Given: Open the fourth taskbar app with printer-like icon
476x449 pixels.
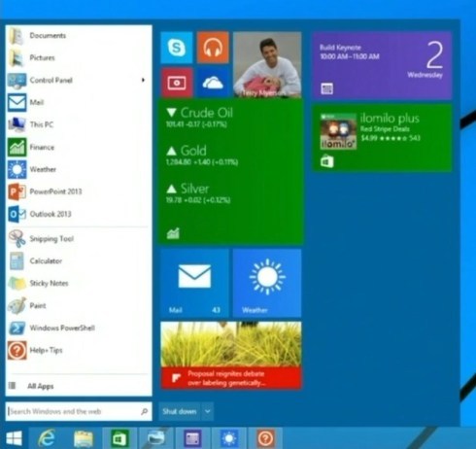Looking at the screenshot, I should click(156, 438).
